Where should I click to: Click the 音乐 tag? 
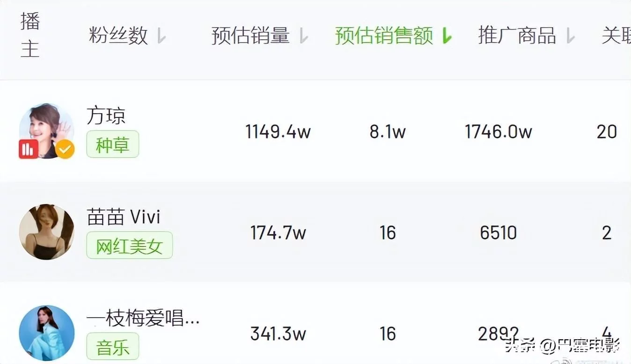113,346
